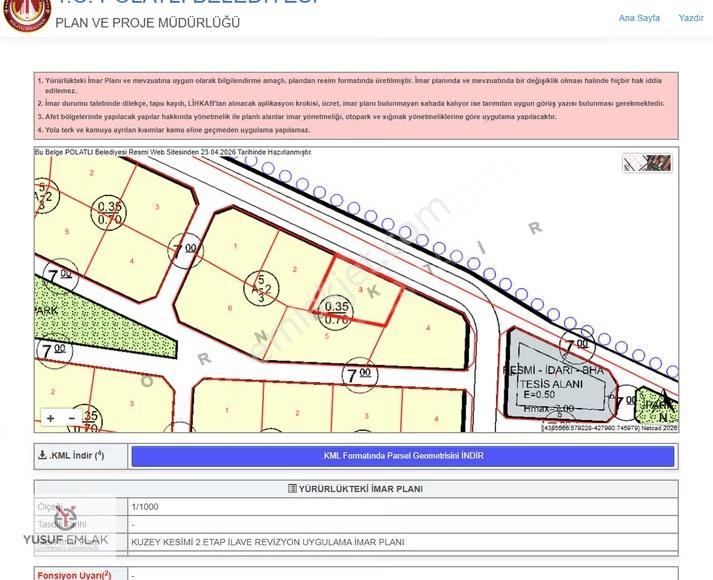Zoom out the map with minus button
The height and width of the screenshot is (580, 713).
[x=71, y=418]
